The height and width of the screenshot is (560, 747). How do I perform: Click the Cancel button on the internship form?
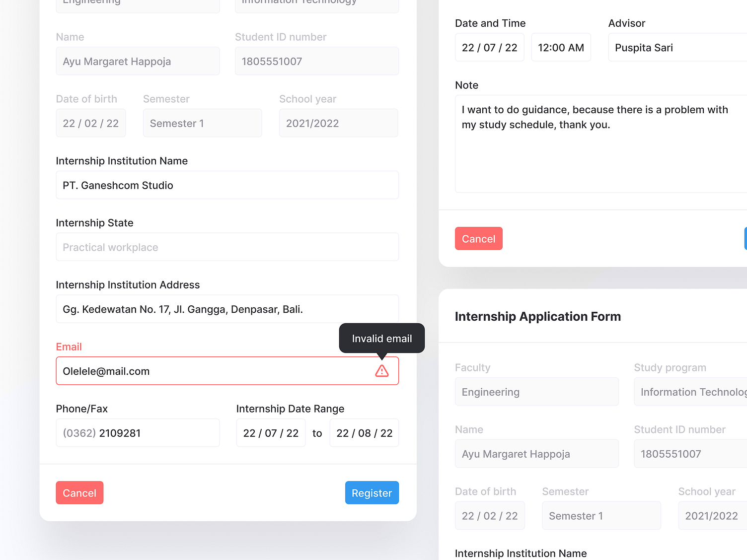pos(79,492)
